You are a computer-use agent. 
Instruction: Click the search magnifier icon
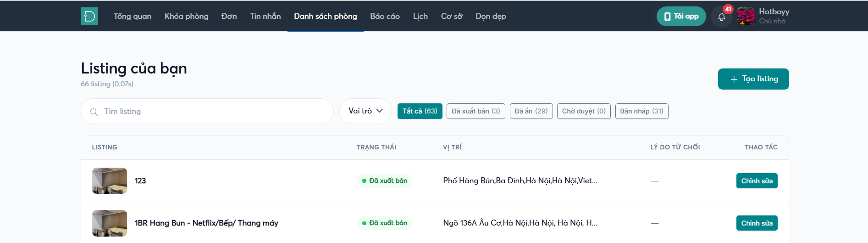tap(94, 112)
